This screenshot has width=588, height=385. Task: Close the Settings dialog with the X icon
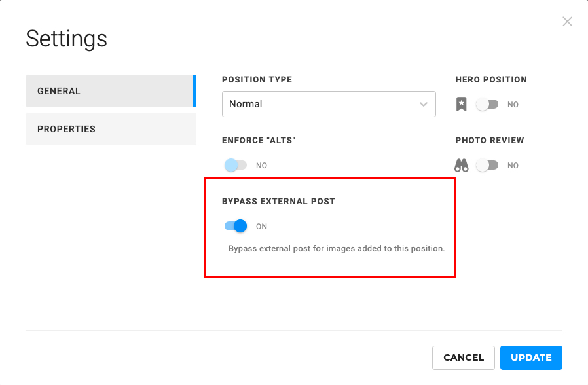pos(567,22)
